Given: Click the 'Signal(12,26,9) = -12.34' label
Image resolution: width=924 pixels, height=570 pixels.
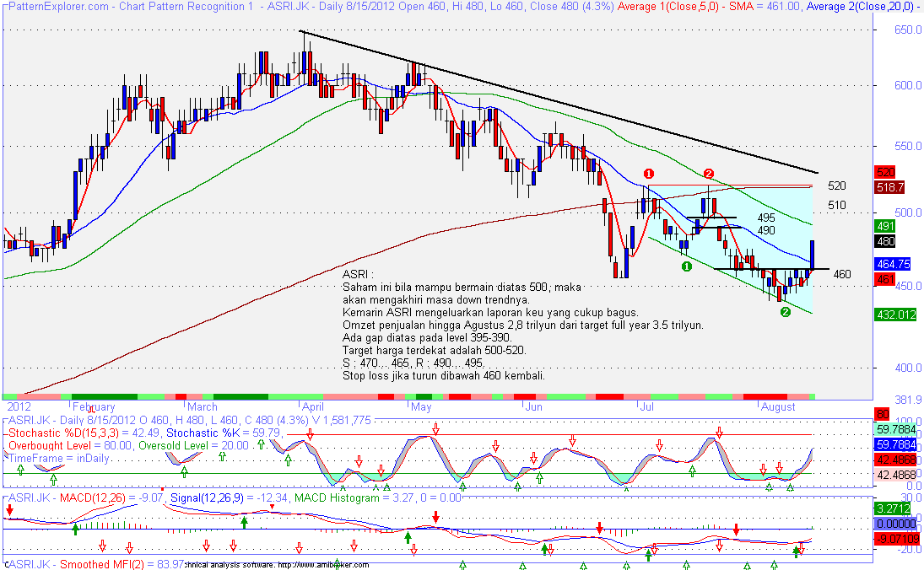Looking at the screenshot, I should click(x=230, y=498).
